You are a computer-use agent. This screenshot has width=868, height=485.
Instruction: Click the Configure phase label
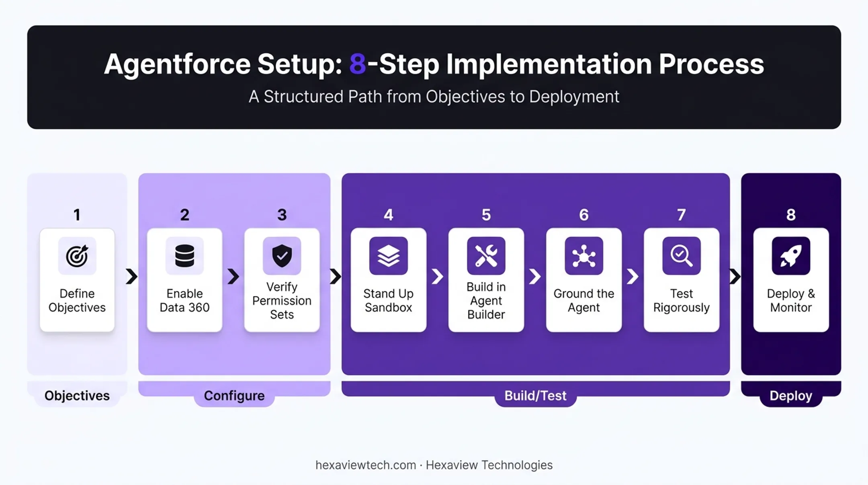(x=234, y=396)
